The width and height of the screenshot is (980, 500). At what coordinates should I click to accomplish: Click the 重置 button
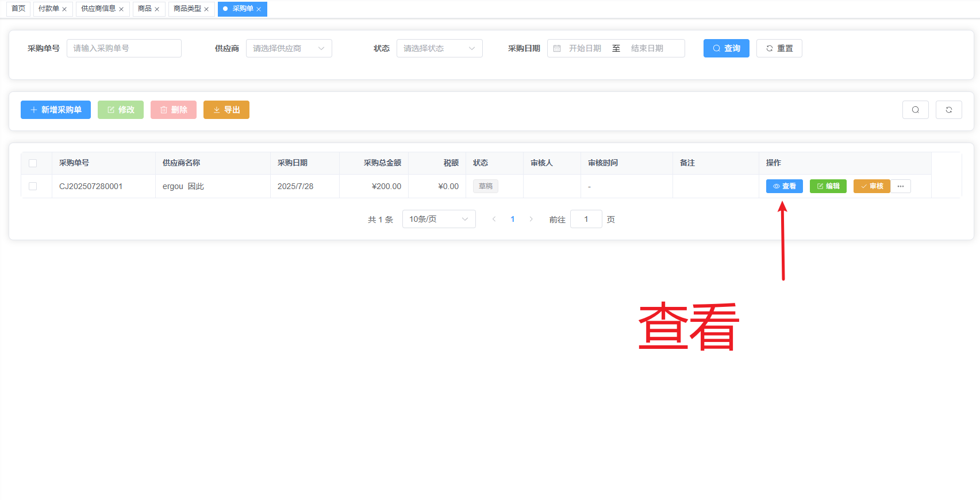click(x=779, y=48)
